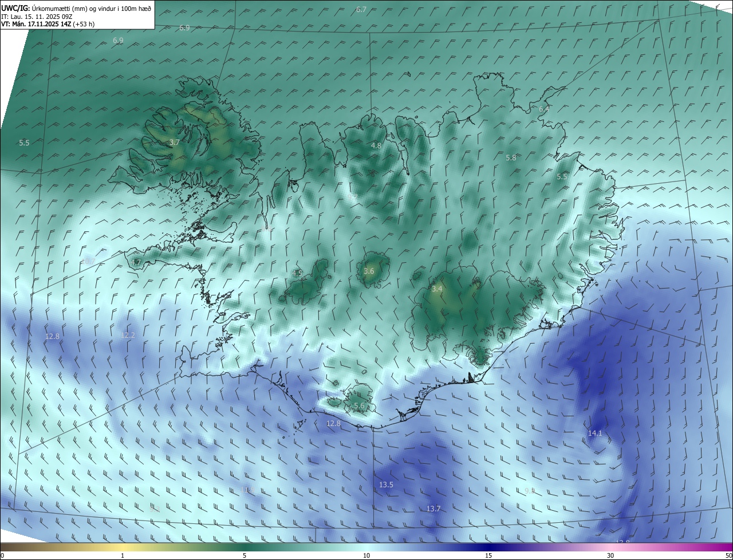Screen dimensions: 733x560
Task: Click the 13.7 value label on the map
Action: pos(434,509)
